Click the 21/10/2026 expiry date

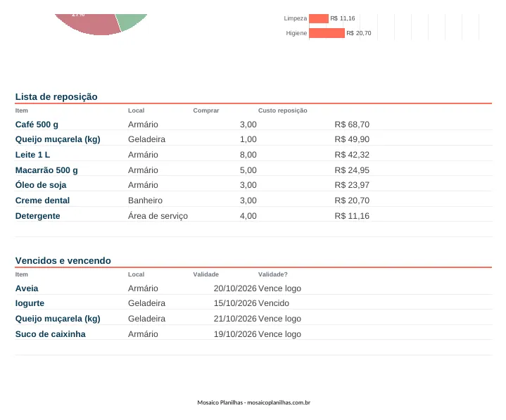click(x=235, y=319)
